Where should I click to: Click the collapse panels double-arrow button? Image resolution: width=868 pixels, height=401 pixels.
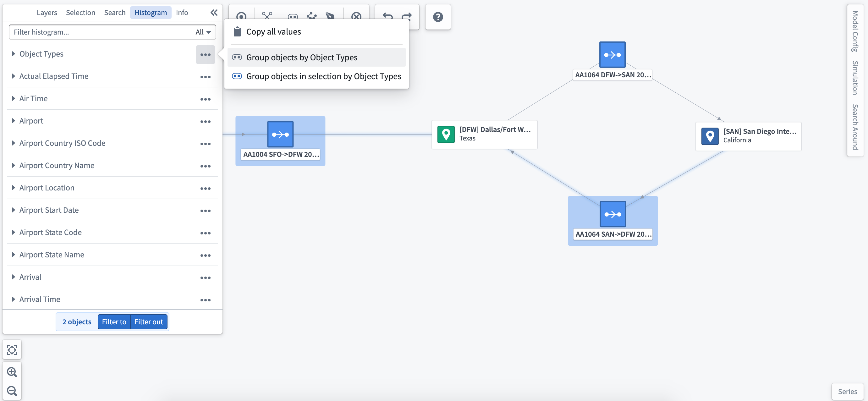pos(214,12)
